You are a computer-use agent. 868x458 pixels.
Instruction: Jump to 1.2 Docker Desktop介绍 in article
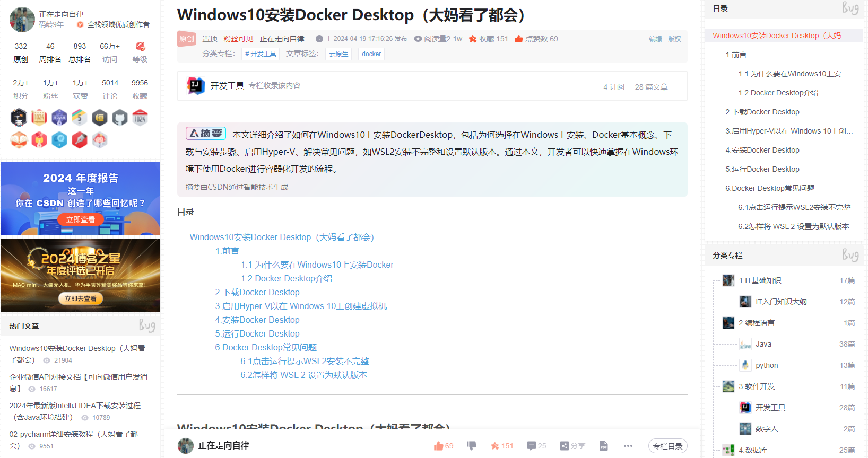click(287, 278)
